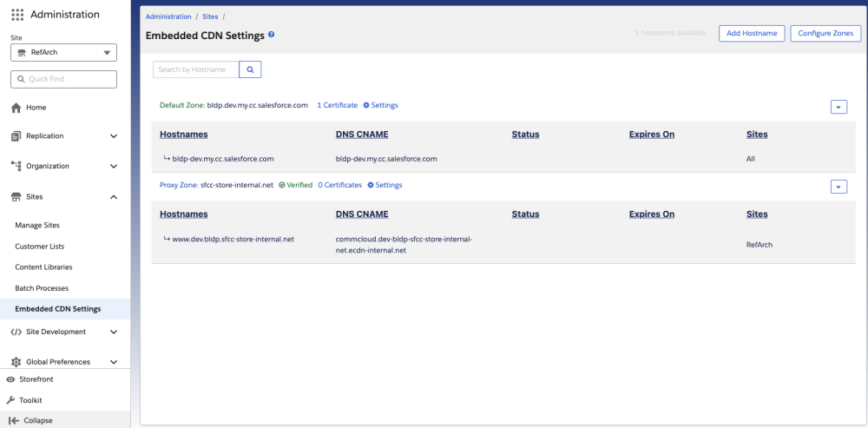Click the Verified checkmark icon
This screenshot has height=428, width=868.
tap(282, 185)
